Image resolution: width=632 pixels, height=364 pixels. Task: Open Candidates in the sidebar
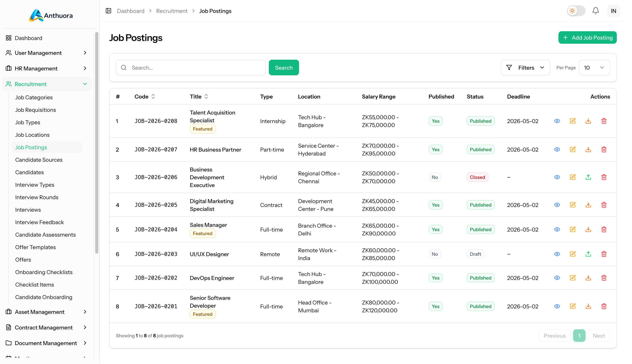[x=29, y=172]
